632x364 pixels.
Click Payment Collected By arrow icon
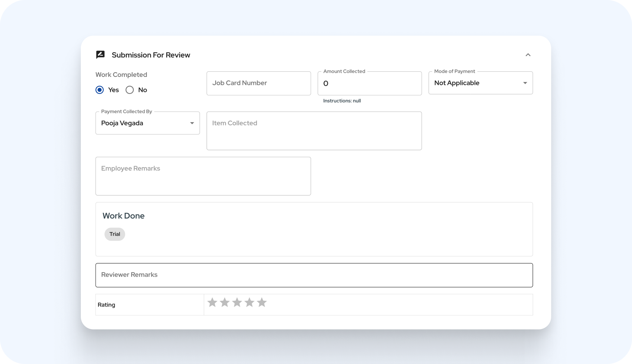192,123
